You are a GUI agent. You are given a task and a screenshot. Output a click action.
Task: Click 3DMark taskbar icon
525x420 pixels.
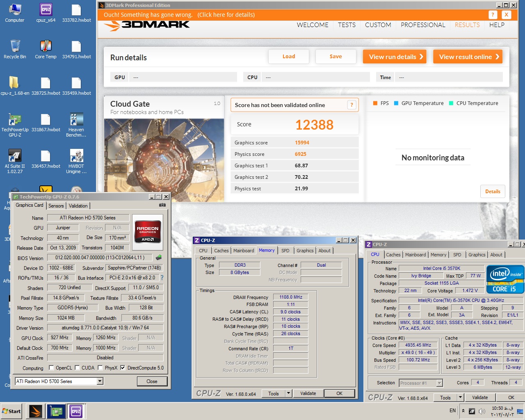(x=36, y=411)
